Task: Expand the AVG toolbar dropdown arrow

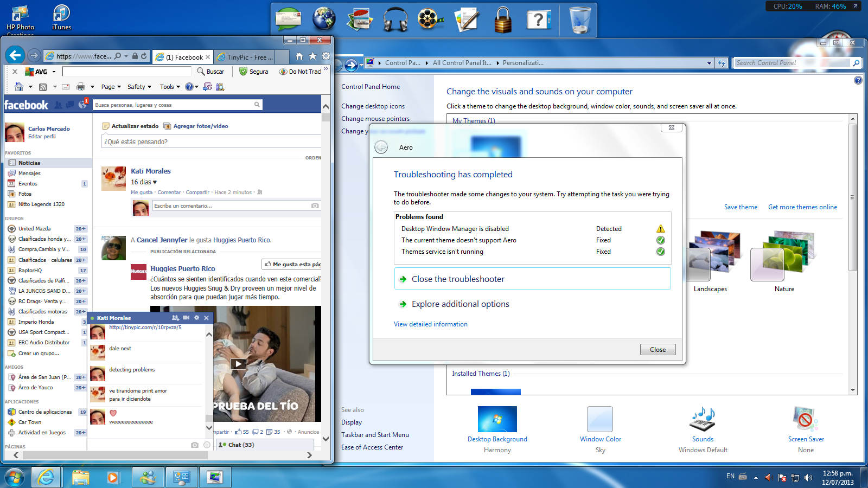Action: (54, 72)
